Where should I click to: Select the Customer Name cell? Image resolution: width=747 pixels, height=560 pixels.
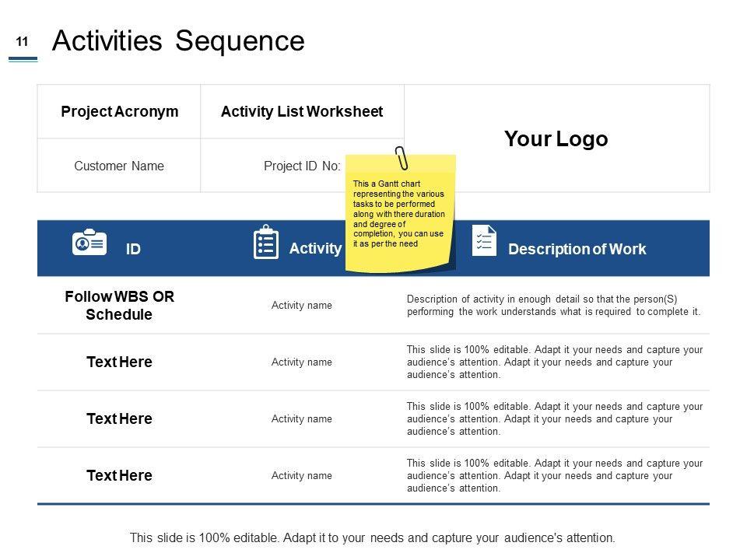tap(119, 166)
